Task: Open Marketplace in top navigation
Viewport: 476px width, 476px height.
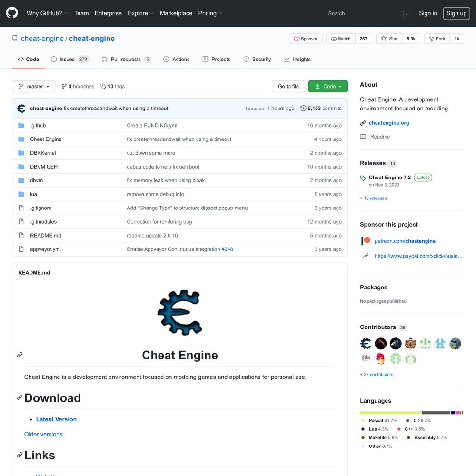Action: [176, 13]
